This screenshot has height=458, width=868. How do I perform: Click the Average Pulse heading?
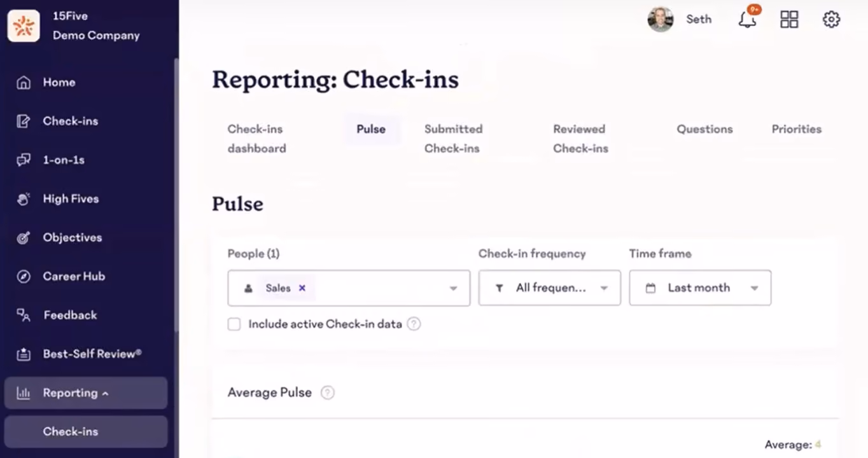tap(270, 392)
